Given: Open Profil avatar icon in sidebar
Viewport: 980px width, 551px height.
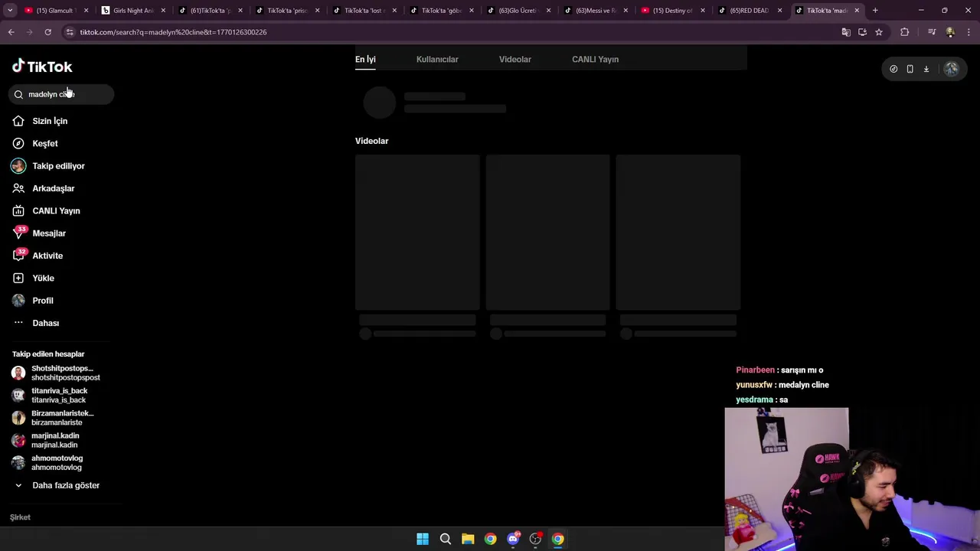Looking at the screenshot, I should (x=18, y=301).
